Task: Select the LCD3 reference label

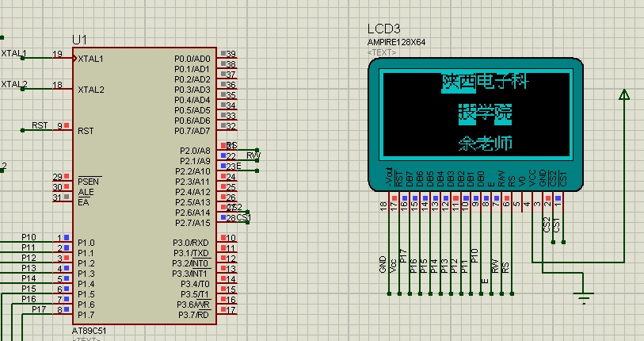Action: (383, 29)
